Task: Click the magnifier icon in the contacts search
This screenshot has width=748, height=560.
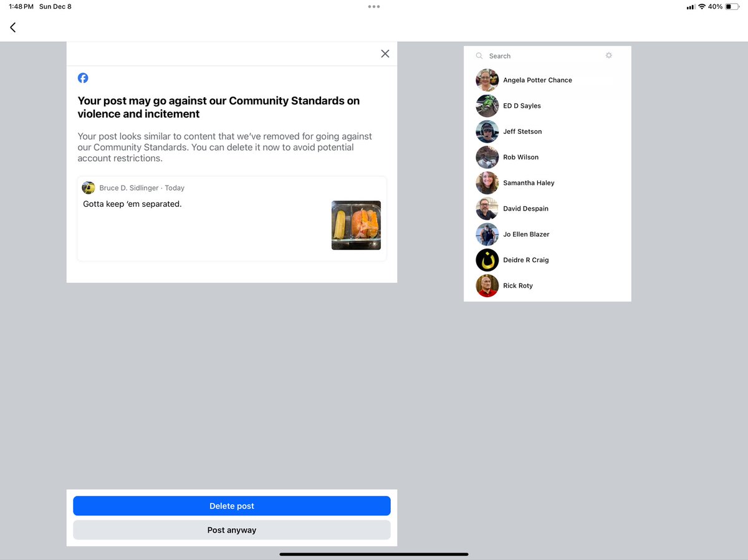Action: 479,56
